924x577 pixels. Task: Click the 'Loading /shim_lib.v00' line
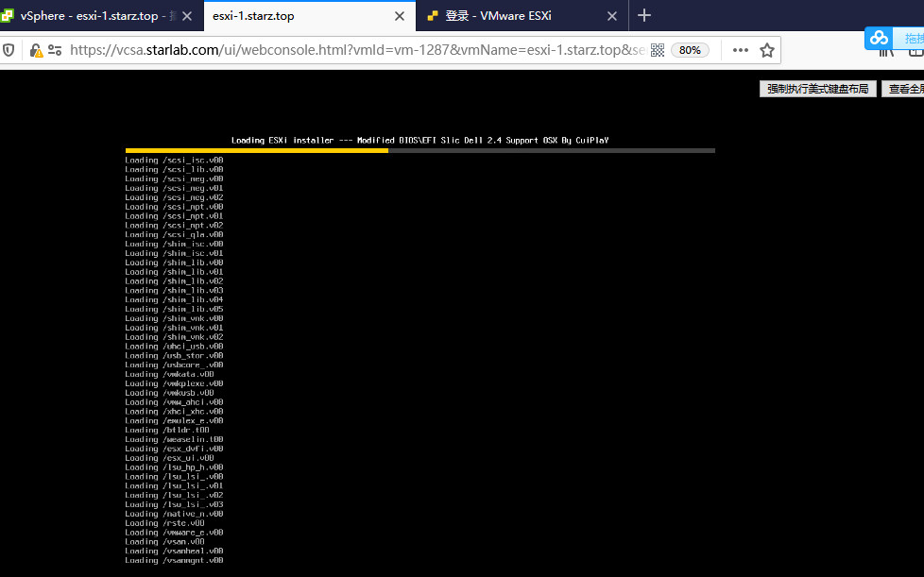click(x=174, y=263)
